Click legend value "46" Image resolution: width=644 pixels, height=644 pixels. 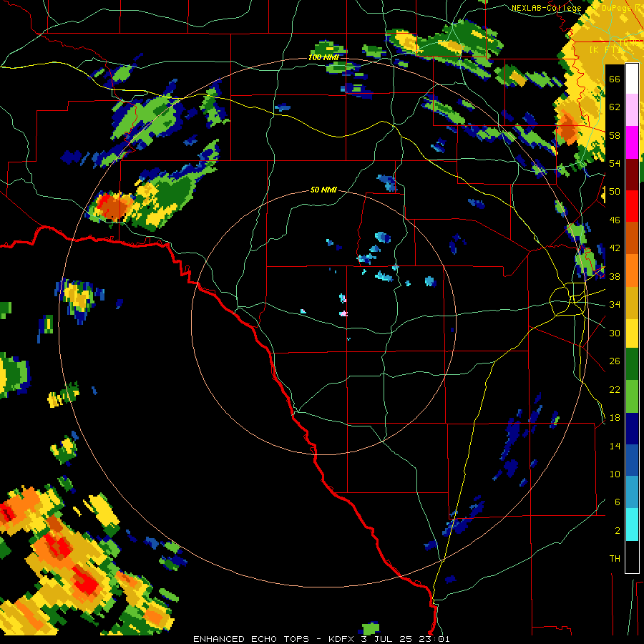615,220
